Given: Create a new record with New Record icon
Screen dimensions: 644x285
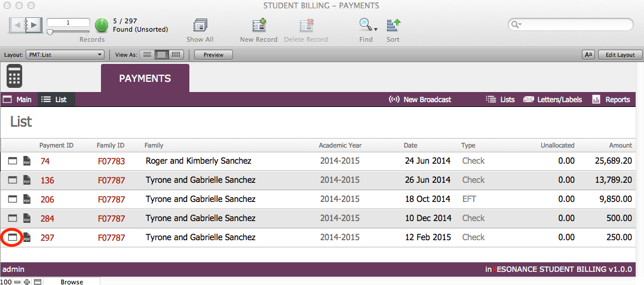Looking at the screenshot, I should pyautogui.click(x=259, y=26).
